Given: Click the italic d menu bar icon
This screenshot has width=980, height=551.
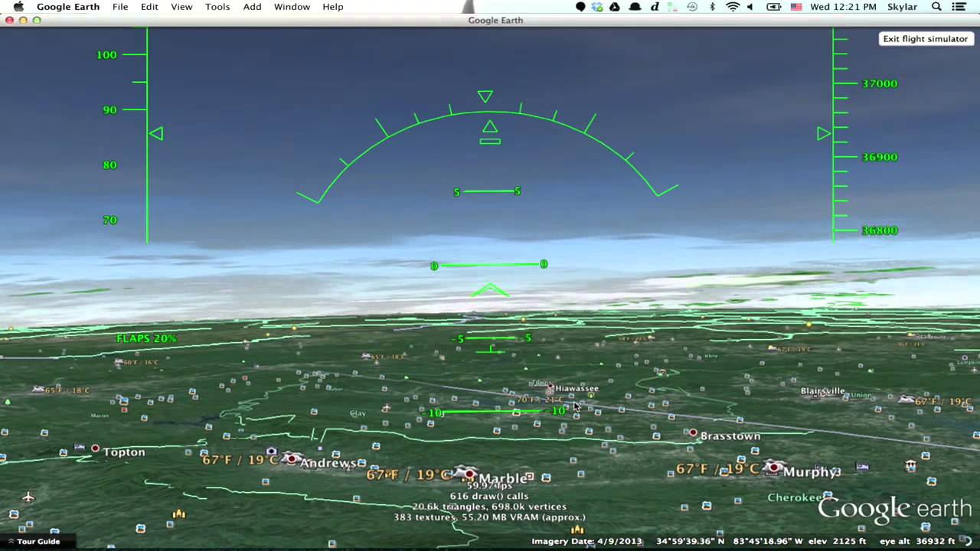Looking at the screenshot, I should tap(655, 7).
